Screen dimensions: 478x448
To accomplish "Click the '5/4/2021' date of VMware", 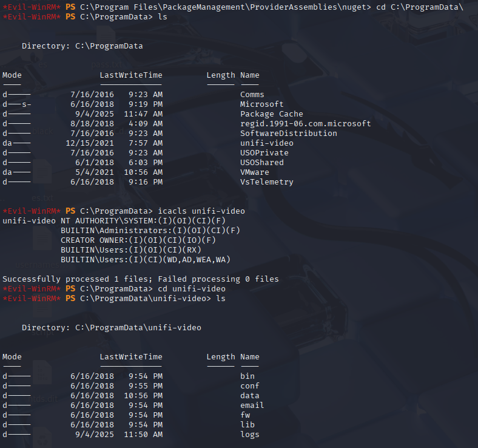I will tap(95, 172).
